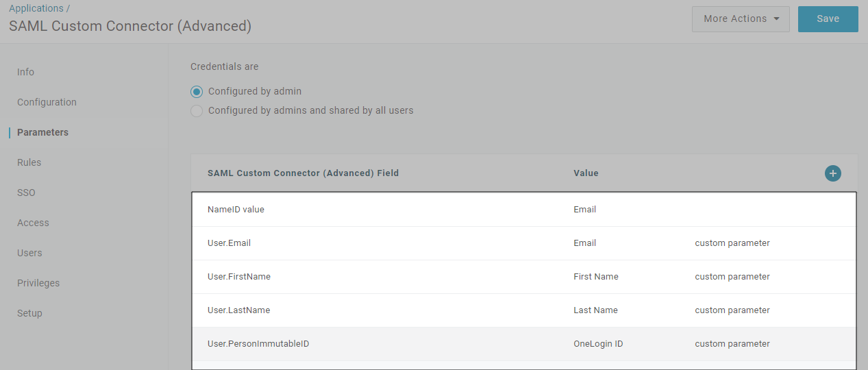Open the Privileges tab

click(x=38, y=283)
